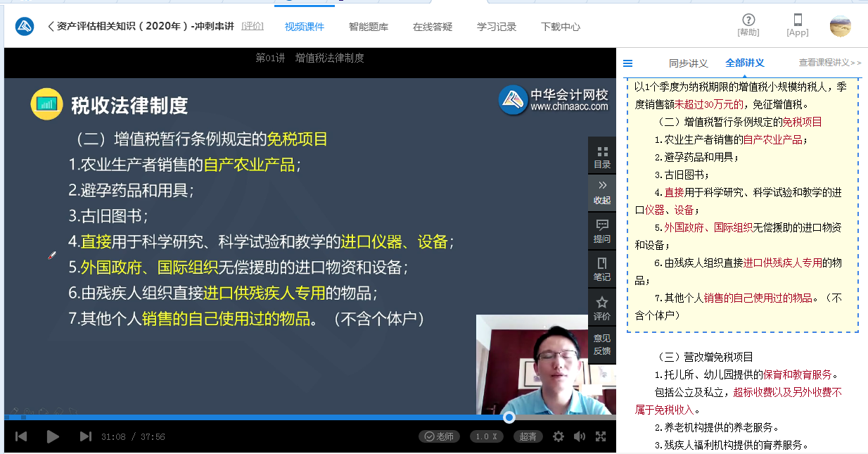Open 意见反馈 feedback

(602, 345)
